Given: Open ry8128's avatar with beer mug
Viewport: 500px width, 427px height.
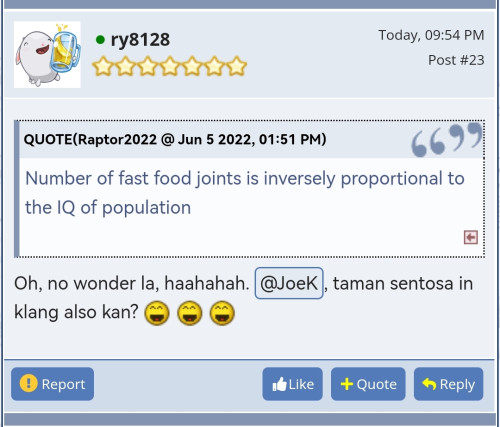Looking at the screenshot, I should [47, 54].
